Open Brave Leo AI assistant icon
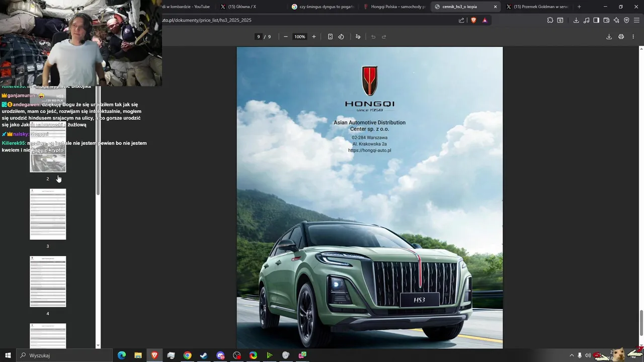Screen dimensions: 644x362 click(x=616, y=20)
